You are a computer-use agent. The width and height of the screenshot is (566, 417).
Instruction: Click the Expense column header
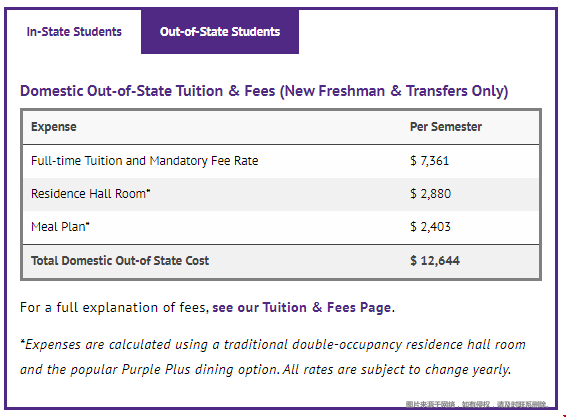(x=53, y=127)
